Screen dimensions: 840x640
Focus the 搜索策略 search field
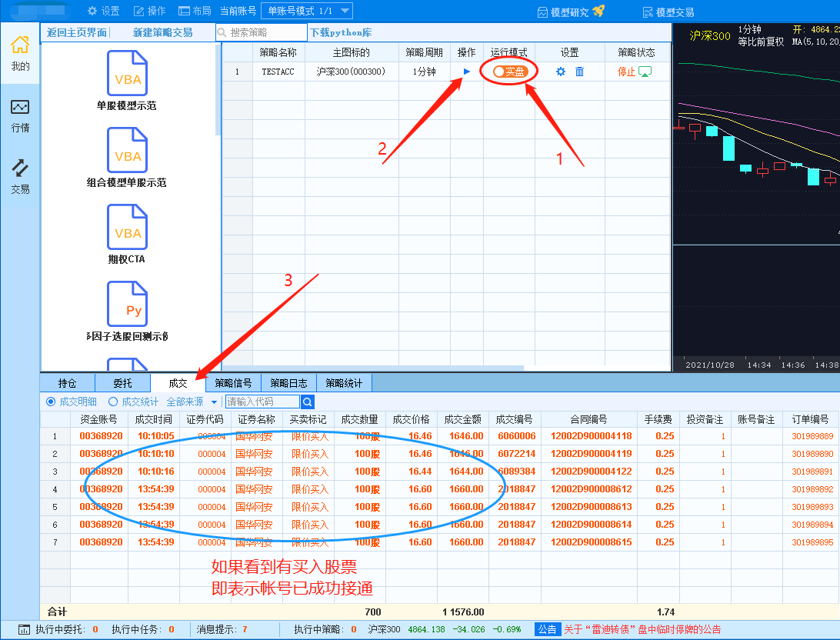coord(262,32)
